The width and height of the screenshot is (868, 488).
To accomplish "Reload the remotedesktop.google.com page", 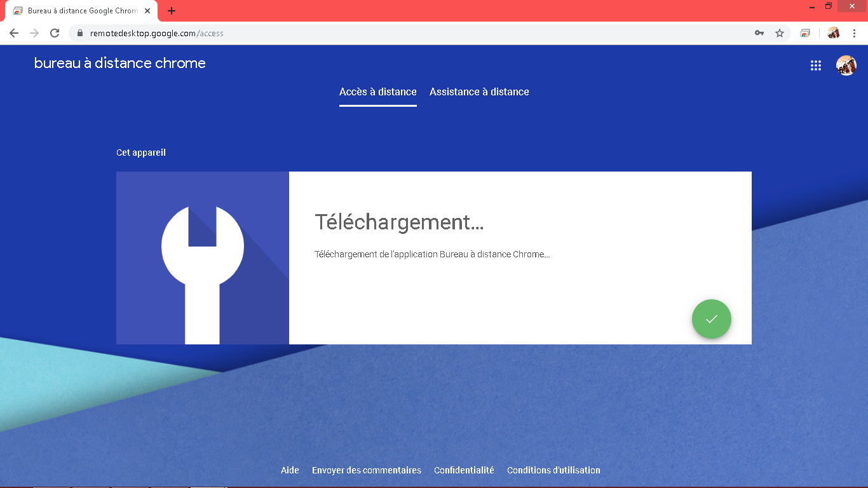I will click(x=55, y=33).
